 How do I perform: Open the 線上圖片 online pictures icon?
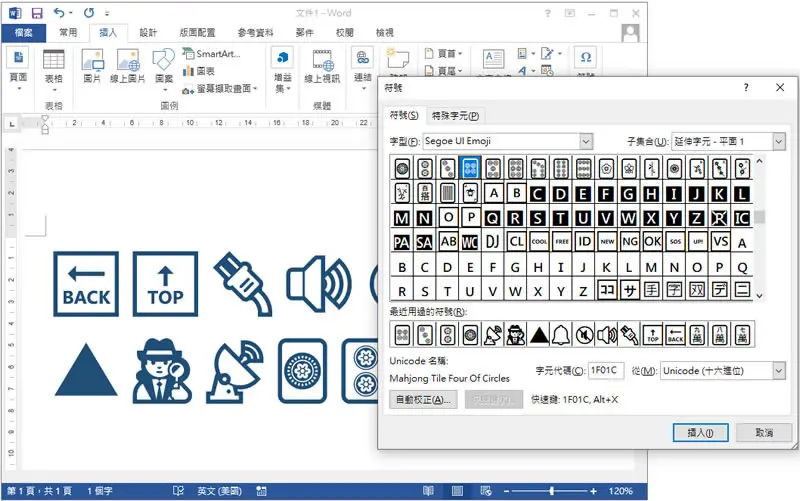128,60
